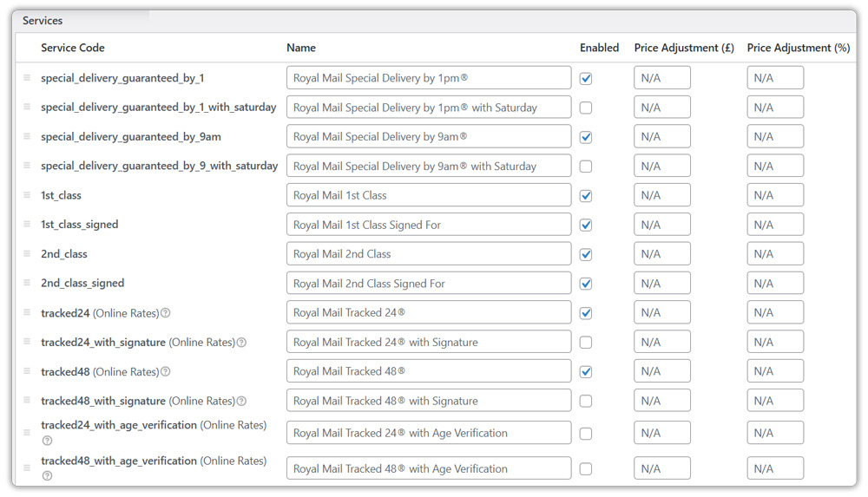
Task: Enable Tracked 24 with Age Verification
Action: pos(586,434)
